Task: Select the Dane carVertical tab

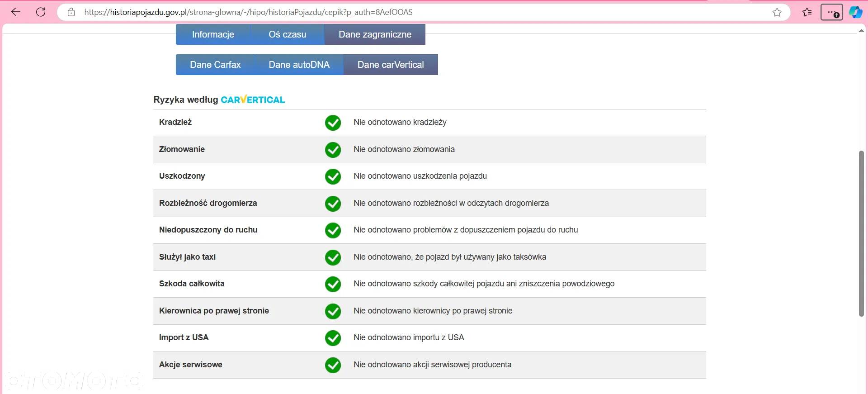Action: 391,65
